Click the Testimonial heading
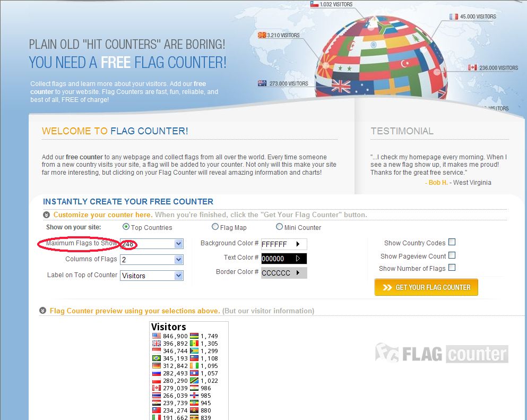Image resolution: width=527 pixels, height=420 pixels. (x=402, y=131)
